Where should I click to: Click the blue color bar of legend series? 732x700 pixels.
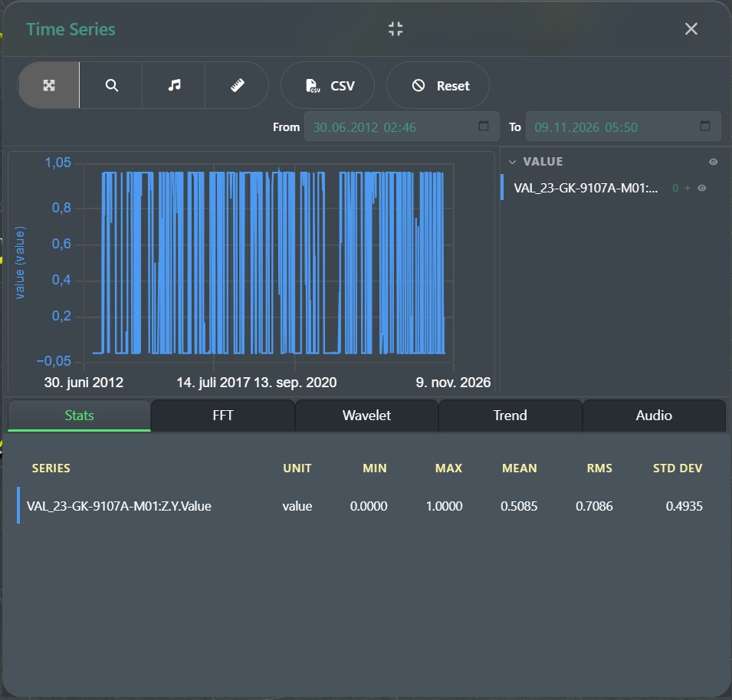click(502, 187)
